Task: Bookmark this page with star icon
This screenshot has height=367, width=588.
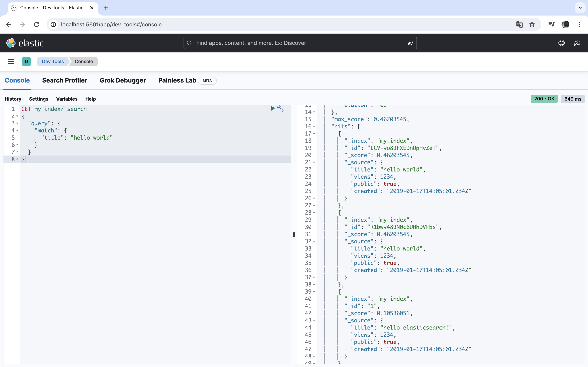Action: (532, 24)
